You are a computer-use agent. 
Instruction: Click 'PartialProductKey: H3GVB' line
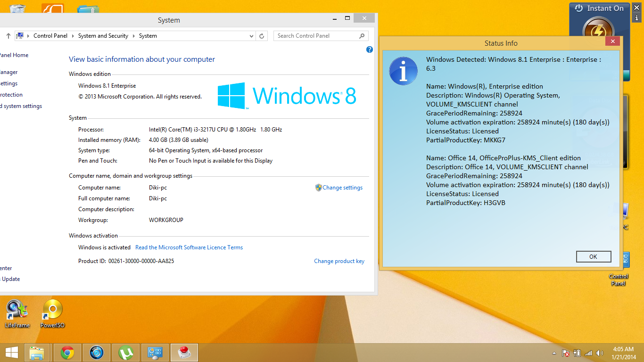tap(466, 203)
